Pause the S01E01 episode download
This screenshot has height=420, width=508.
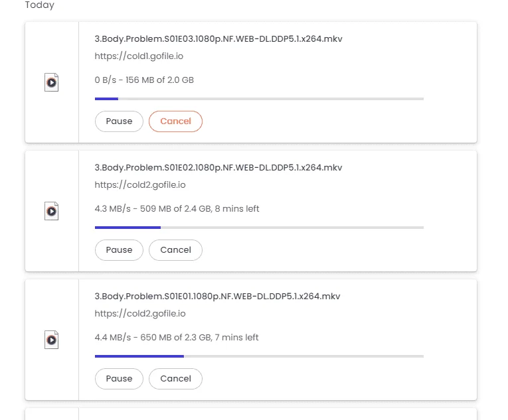[119, 379]
